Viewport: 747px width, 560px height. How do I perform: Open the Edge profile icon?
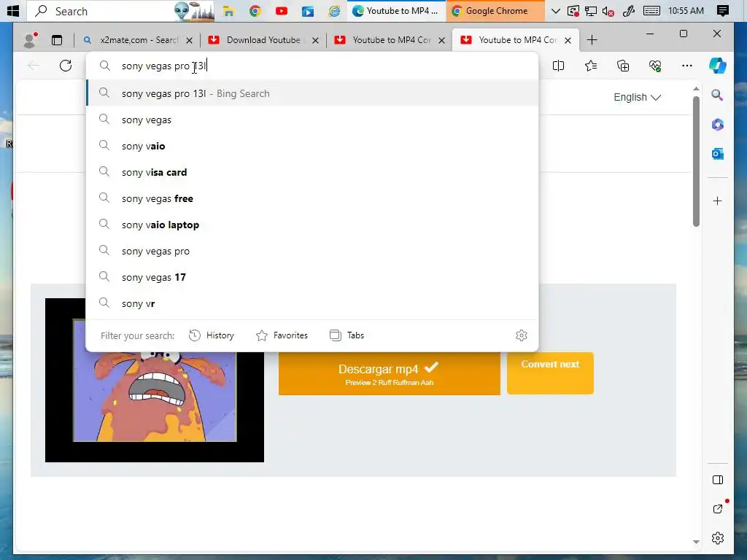pos(30,40)
